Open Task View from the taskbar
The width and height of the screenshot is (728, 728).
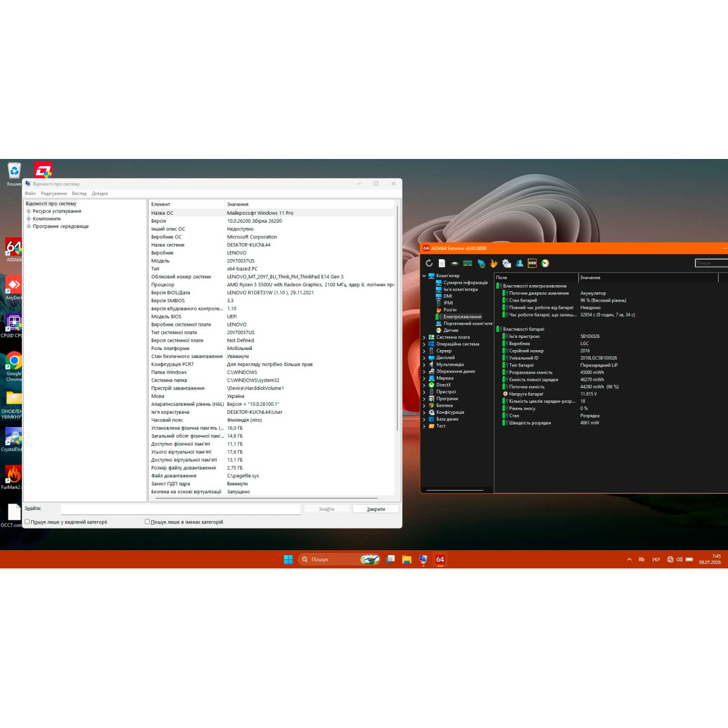click(391, 559)
